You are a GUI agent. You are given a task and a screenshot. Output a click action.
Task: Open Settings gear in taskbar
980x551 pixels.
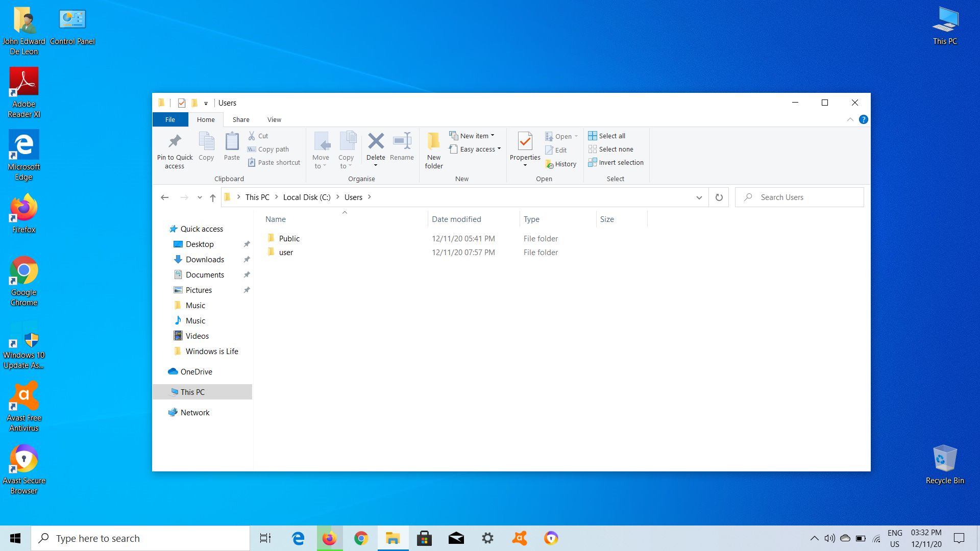[487, 538]
